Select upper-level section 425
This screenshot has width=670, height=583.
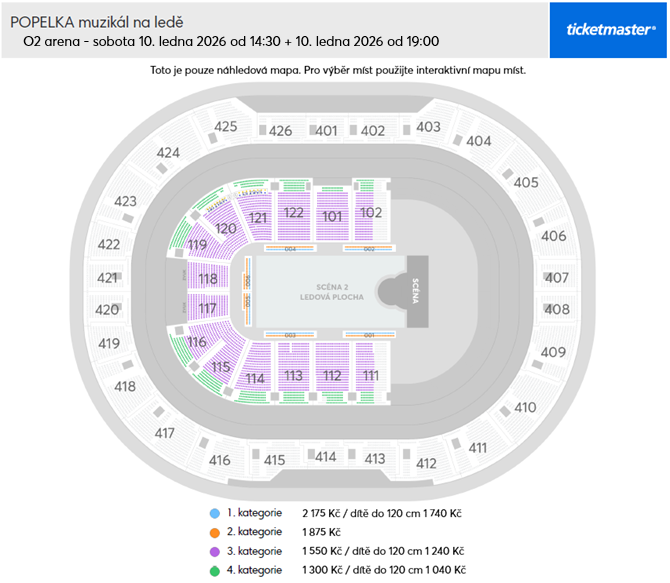[226, 127]
